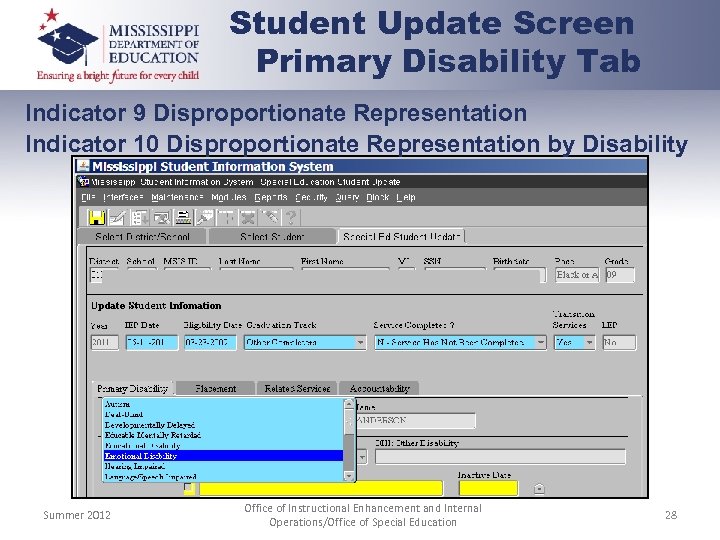Click dropdown arrow left of Other Disability field
Viewport: 720px width, 540px height.
click(x=362, y=457)
